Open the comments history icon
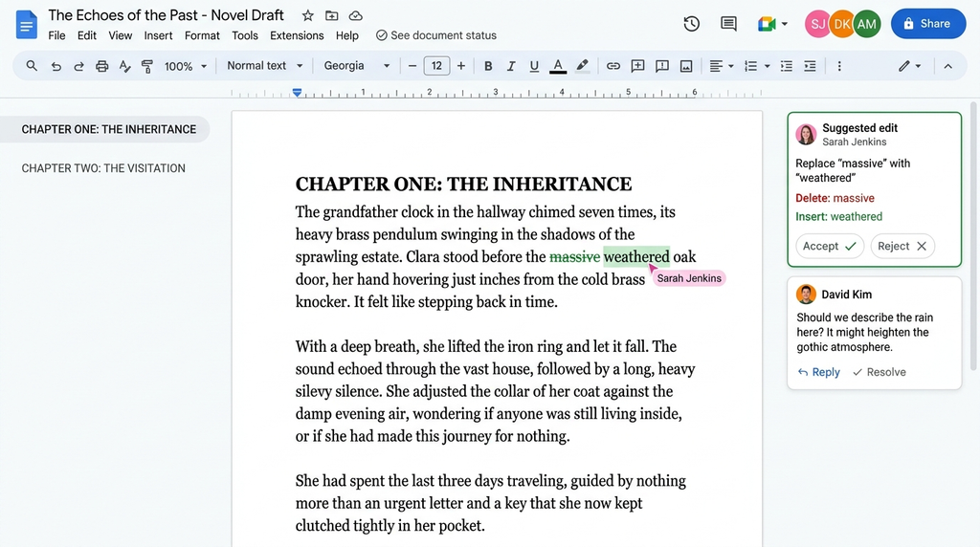Image resolution: width=980 pixels, height=547 pixels. [x=728, y=24]
